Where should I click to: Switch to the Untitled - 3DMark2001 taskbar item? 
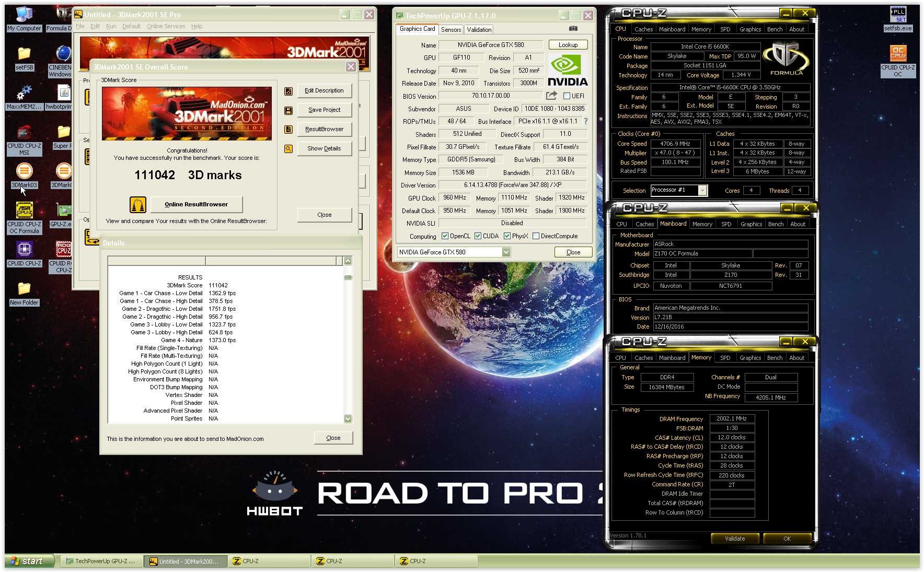(x=184, y=561)
